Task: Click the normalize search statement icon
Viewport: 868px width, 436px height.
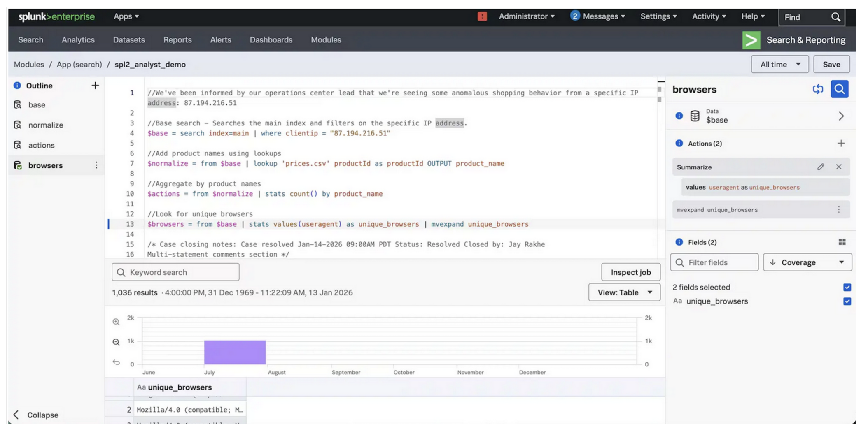Action: [x=18, y=125]
